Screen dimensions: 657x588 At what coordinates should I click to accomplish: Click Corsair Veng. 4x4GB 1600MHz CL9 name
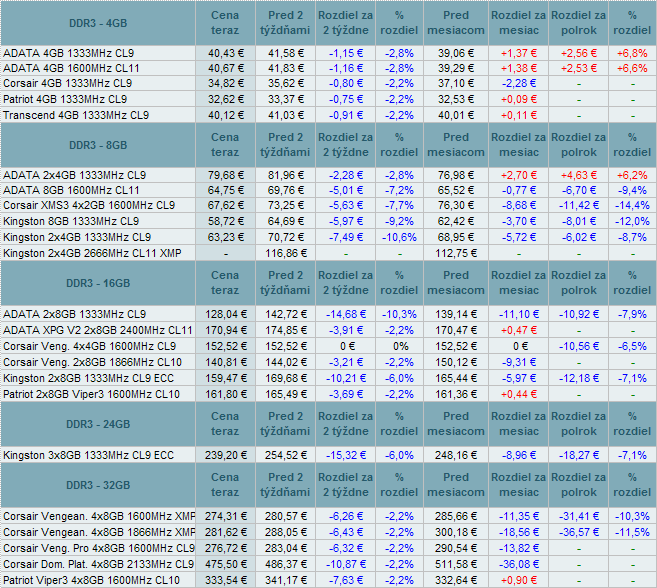click(89, 346)
